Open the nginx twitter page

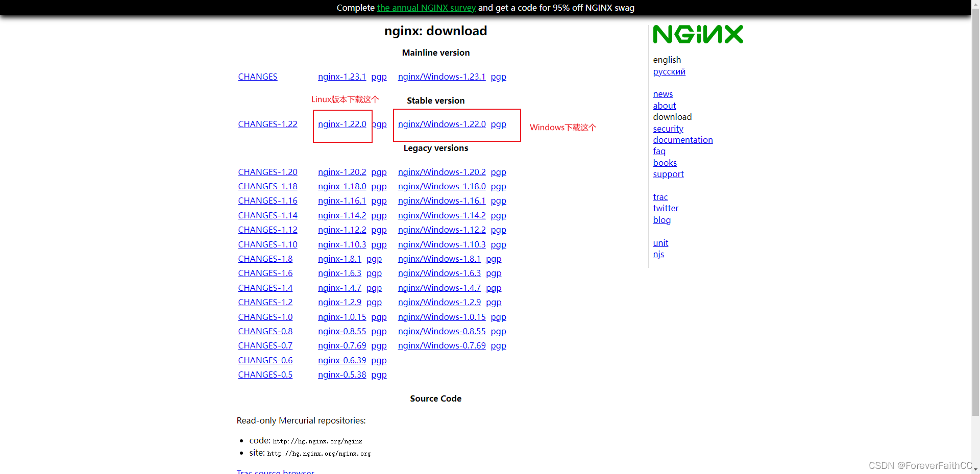pyautogui.click(x=666, y=208)
